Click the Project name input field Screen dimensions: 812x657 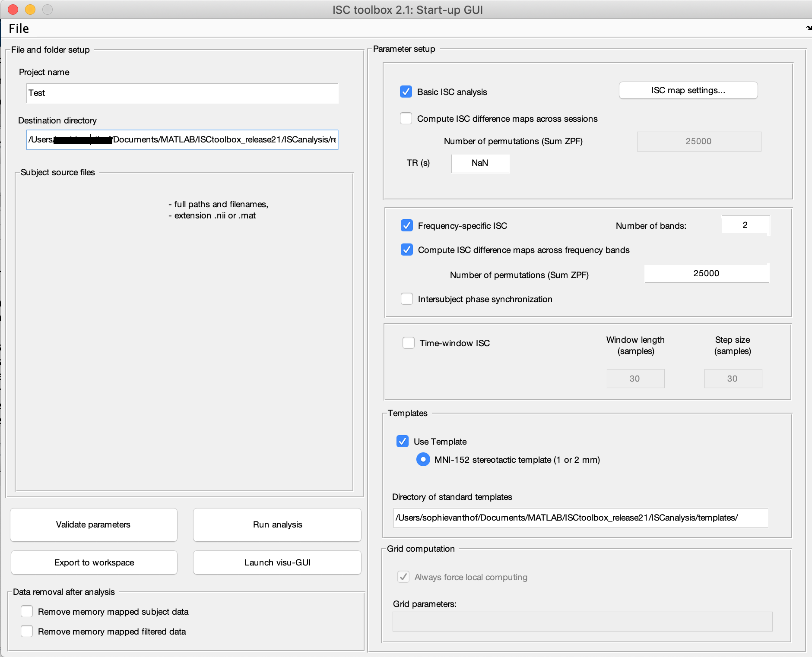182,93
